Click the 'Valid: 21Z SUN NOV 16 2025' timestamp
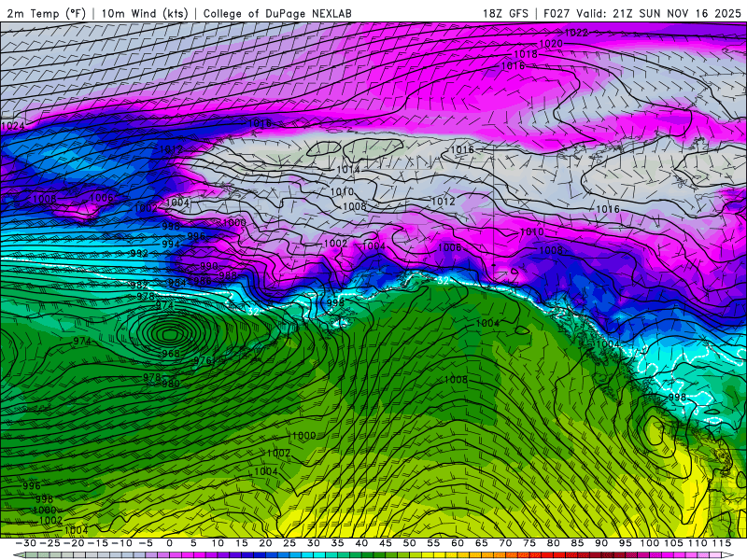This screenshot has width=747, height=560. click(659, 13)
